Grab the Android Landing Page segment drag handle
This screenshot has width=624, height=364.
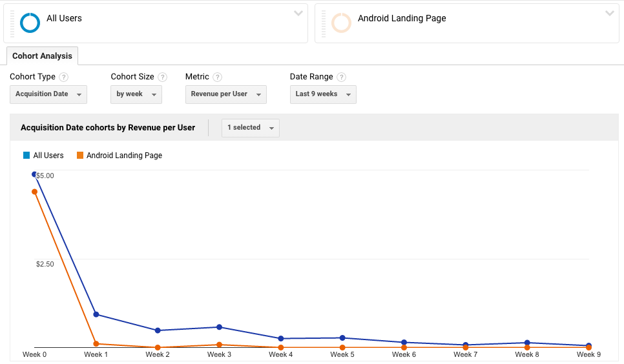[324, 23]
